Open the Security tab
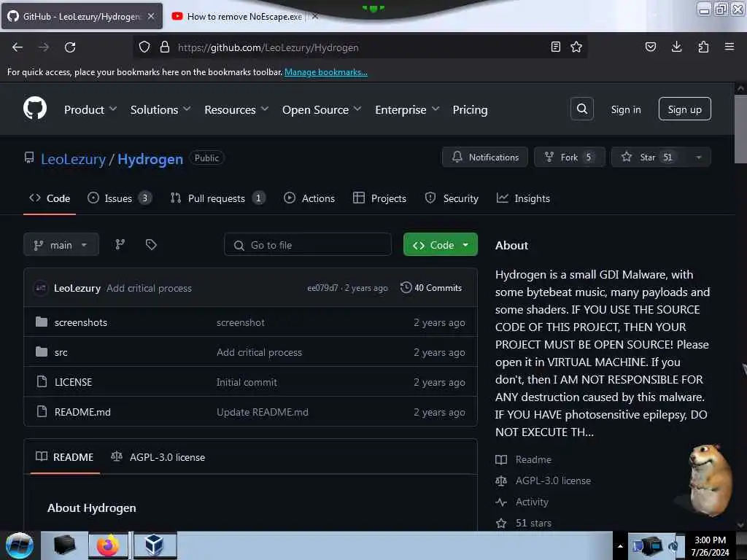 tap(452, 198)
